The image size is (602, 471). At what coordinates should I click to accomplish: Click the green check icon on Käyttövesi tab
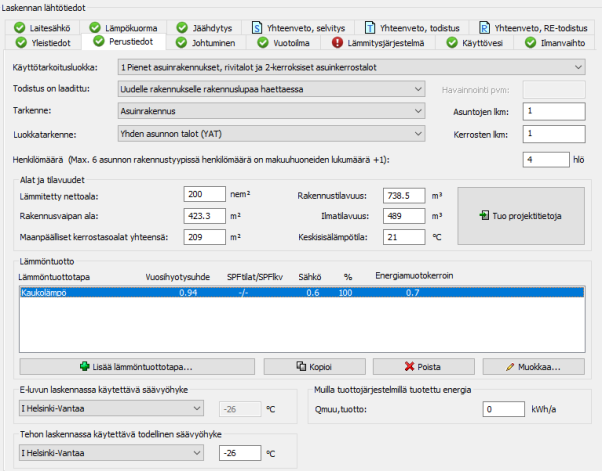tap(452, 43)
